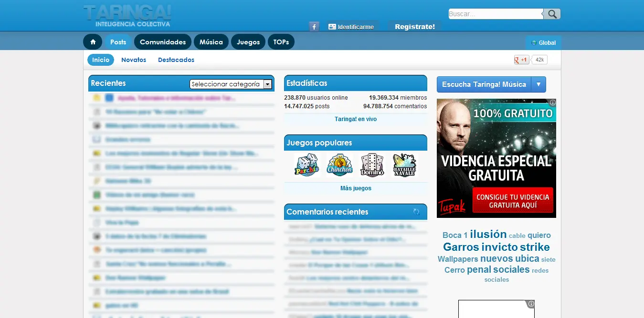This screenshot has width=644, height=318.
Task: Click the Google +1 button
Action: 521,60
